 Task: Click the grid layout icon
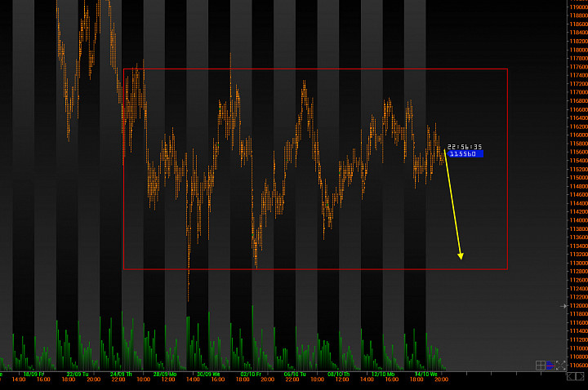tap(541, 366)
